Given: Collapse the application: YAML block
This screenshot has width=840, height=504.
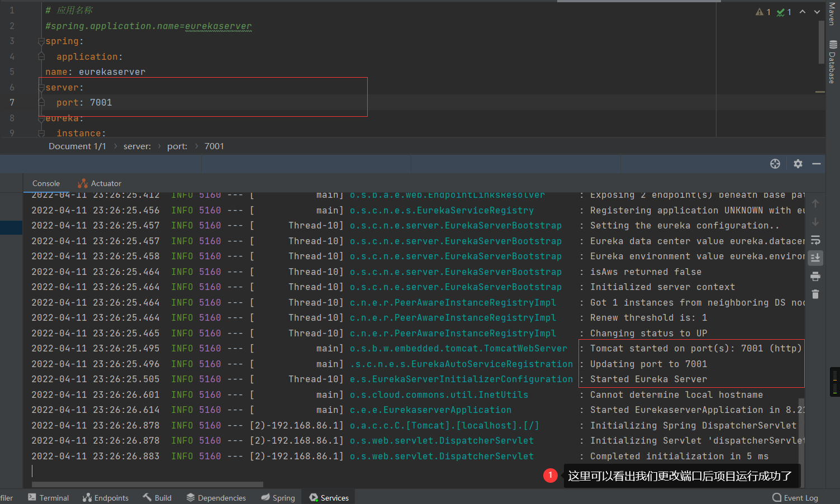Looking at the screenshot, I should click(41, 56).
